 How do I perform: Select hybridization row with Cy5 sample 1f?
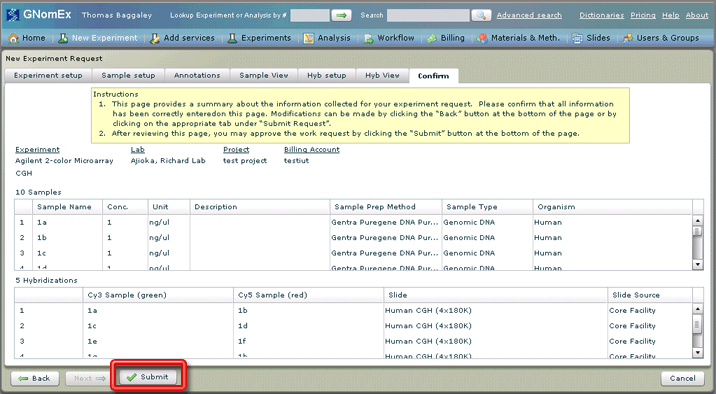353,341
